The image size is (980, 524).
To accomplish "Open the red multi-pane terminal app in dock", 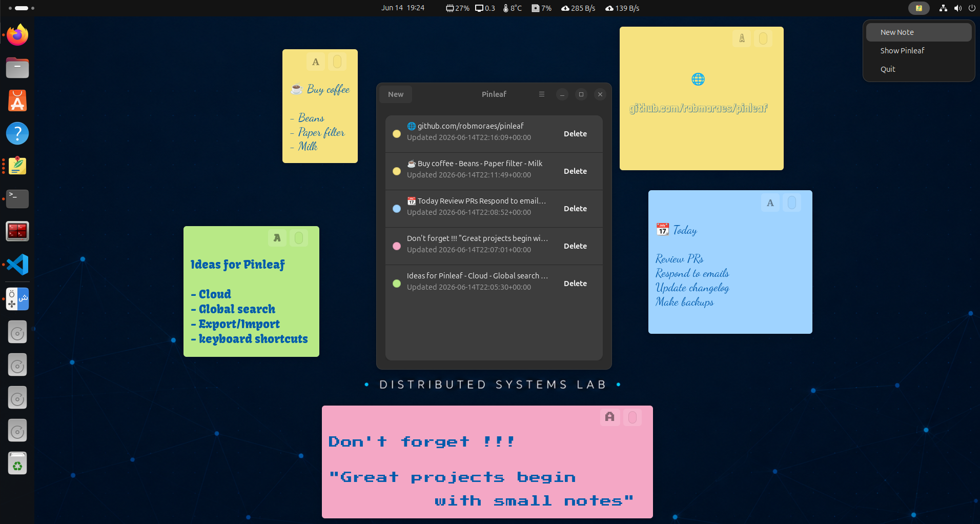I will point(17,232).
